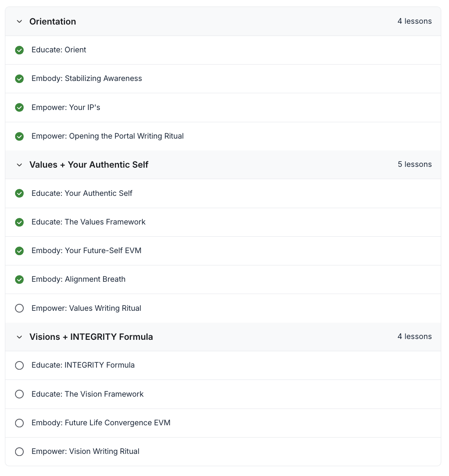Click '4 lessons' count in Orientation header
449x476 pixels.
click(x=415, y=21)
